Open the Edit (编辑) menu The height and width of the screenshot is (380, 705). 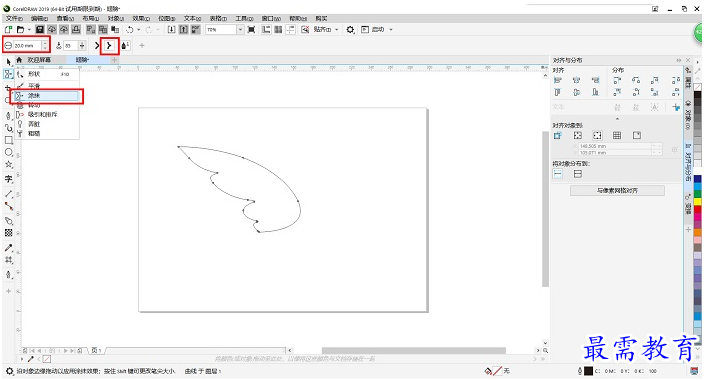pos(40,18)
